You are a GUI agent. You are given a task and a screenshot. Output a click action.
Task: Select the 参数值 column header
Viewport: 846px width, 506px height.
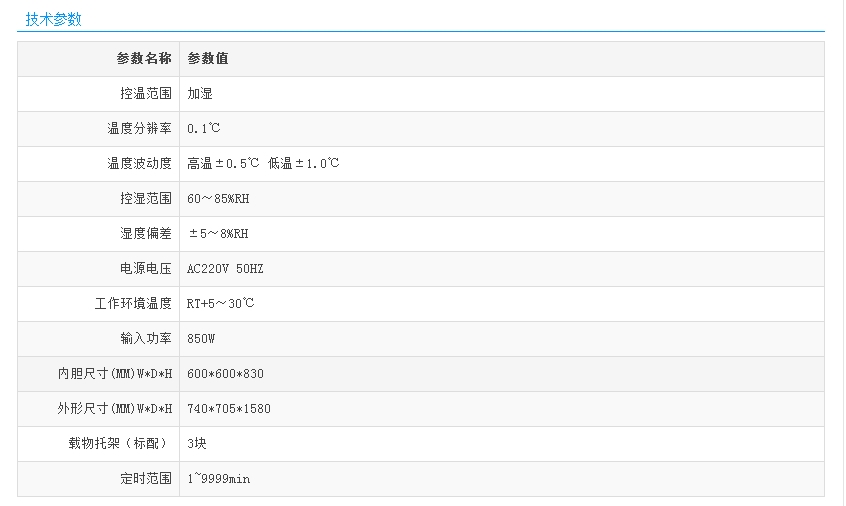tap(208, 59)
